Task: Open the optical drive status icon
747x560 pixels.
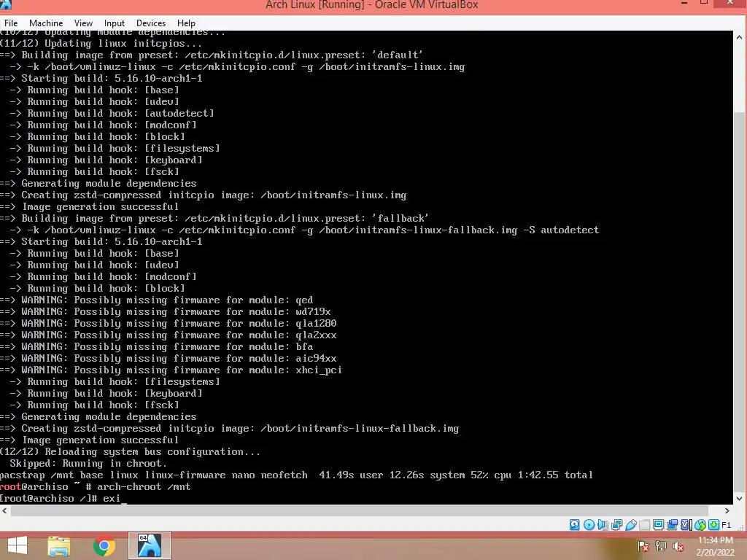Action: click(589, 525)
